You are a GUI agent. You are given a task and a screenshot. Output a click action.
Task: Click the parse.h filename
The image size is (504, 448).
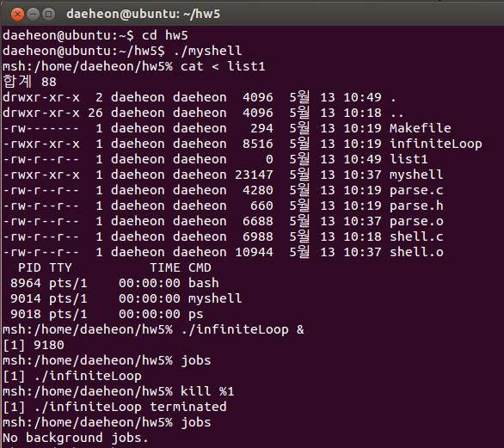tap(416, 206)
